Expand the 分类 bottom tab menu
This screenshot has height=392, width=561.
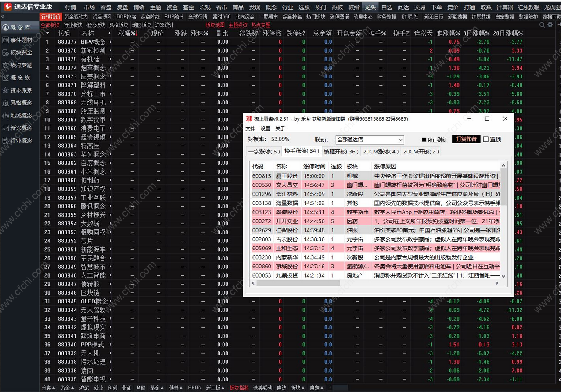49,388
